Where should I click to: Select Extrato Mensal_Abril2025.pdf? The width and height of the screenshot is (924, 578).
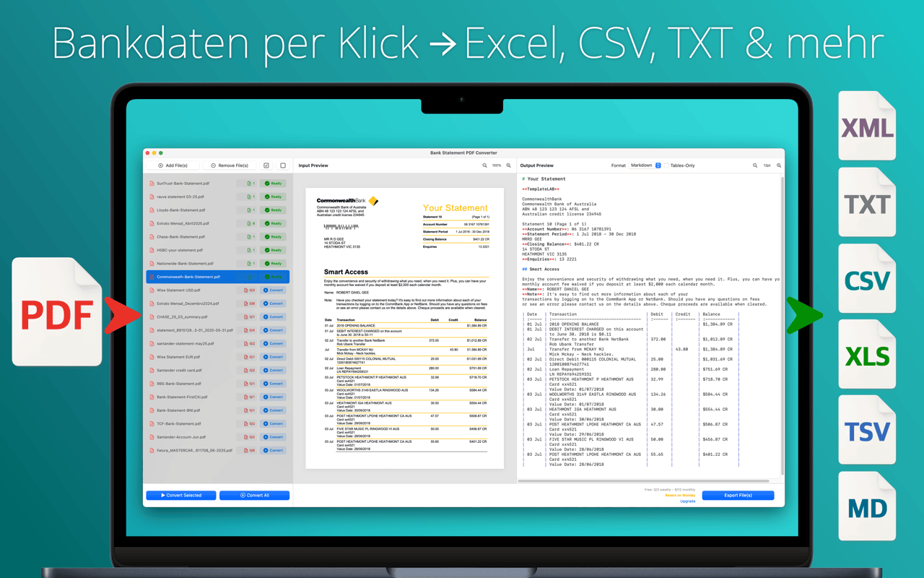tap(218, 223)
